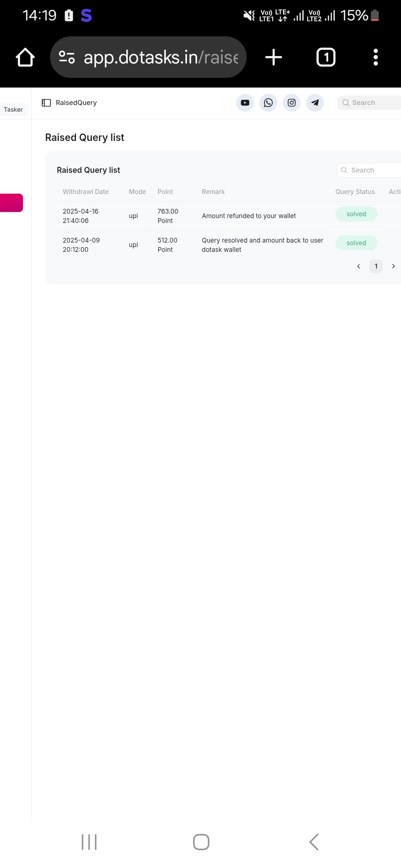Select the Tasker sidebar item
The height and width of the screenshot is (868, 401).
[13, 109]
